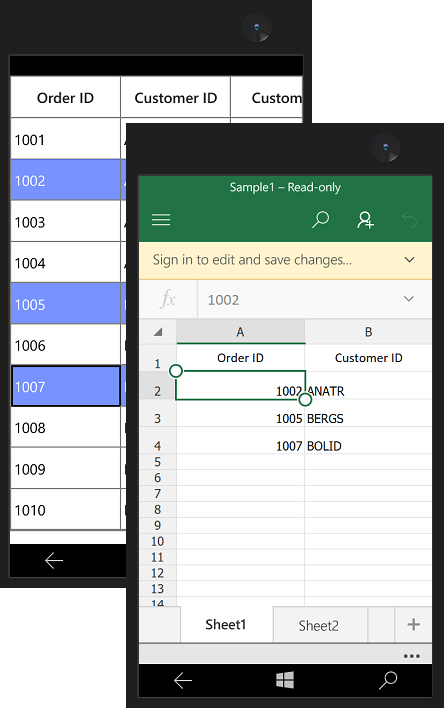
Task: Select row 12 header in Excel
Action: (x=158, y=573)
